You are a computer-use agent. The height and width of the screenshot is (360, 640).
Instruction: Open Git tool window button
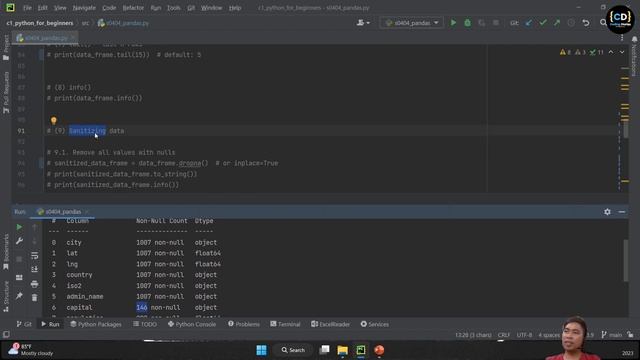24,324
